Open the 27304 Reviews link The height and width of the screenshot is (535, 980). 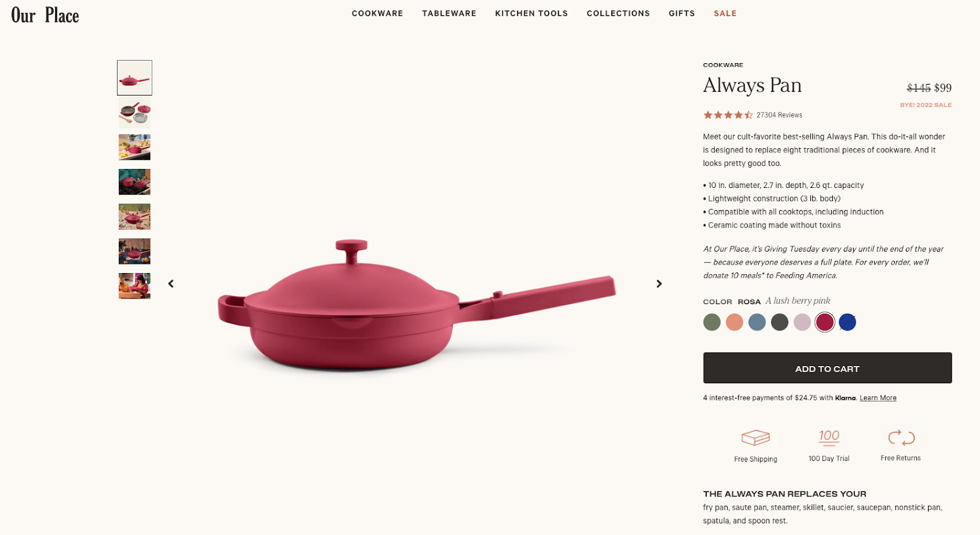click(x=779, y=115)
